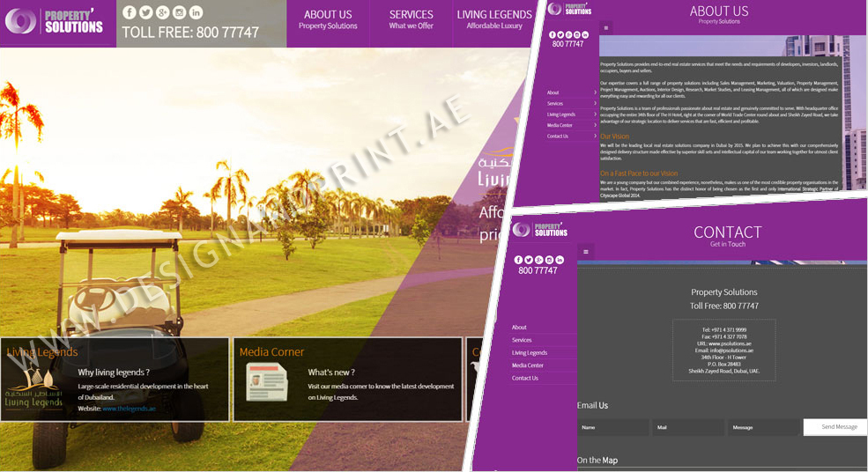Click the Google Plus icon in the main header
Viewport: 868px width, 472px height.
[163, 12]
